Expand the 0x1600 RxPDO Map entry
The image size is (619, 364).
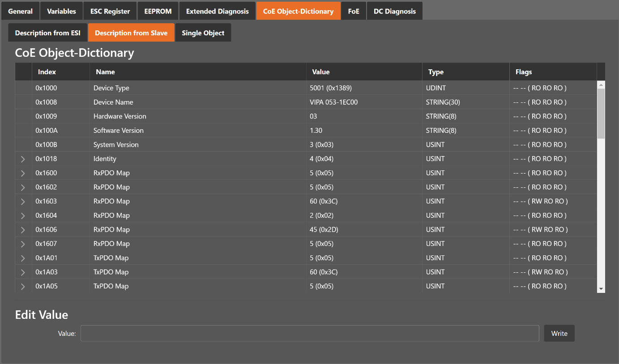click(23, 173)
